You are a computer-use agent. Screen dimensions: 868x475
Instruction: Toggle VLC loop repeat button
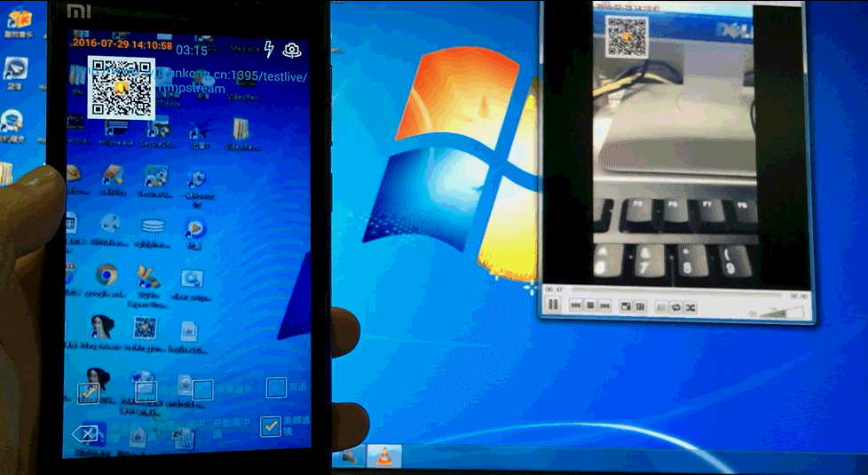click(x=676, y=308)
